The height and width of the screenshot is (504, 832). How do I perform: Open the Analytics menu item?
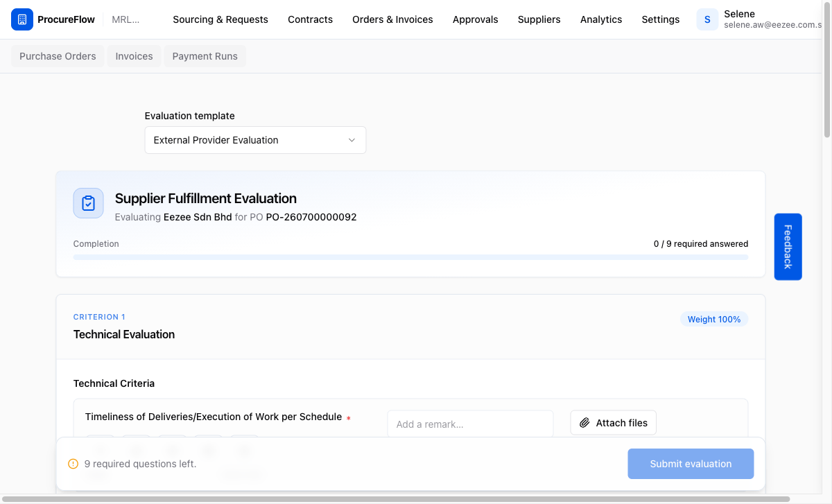tap(601, 19)
